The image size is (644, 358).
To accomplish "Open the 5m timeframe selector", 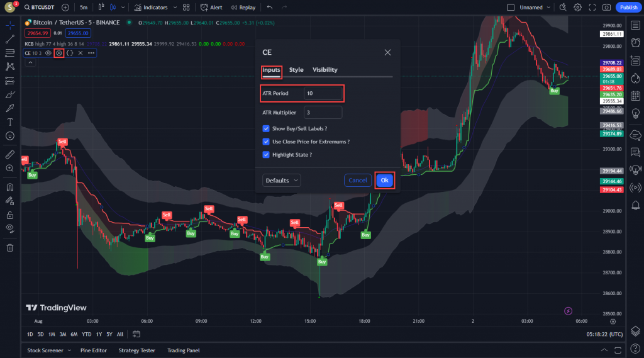I will 84,8.
